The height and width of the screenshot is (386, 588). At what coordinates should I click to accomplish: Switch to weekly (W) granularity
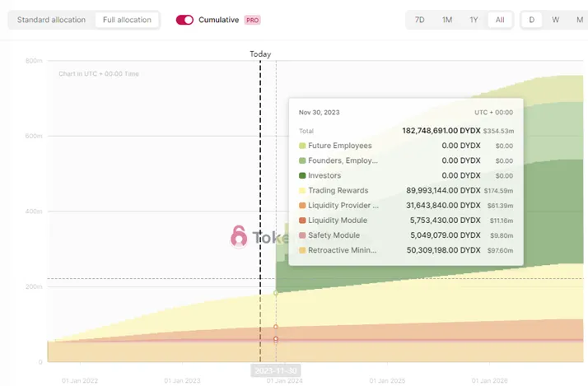pos(555,20)
